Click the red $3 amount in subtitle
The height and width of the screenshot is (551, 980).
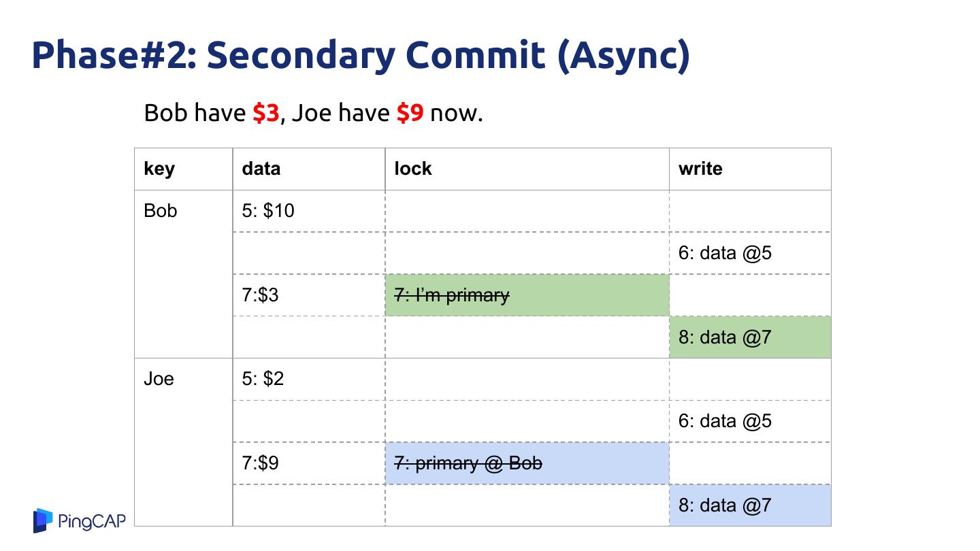coord(266,113)
